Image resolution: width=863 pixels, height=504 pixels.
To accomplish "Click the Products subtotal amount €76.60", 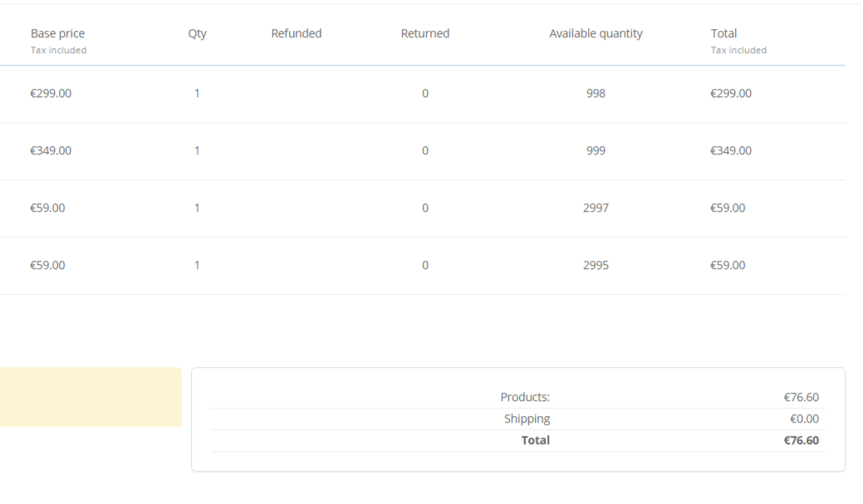I will (x=801, y=398).
